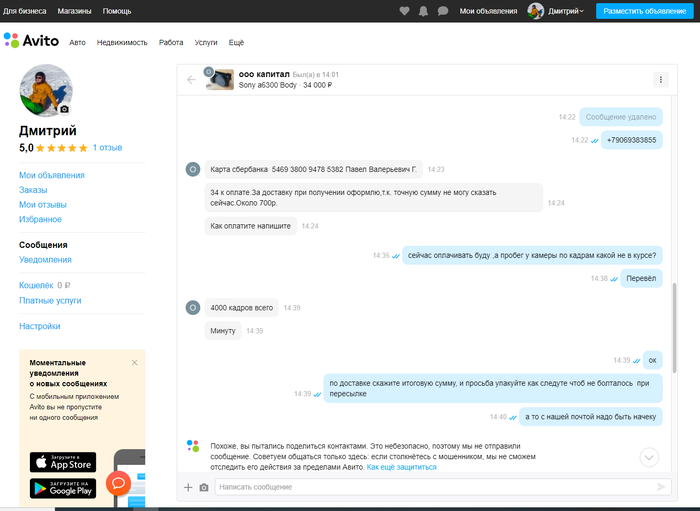Open the Ещё category menu

[x=236, y=43]
